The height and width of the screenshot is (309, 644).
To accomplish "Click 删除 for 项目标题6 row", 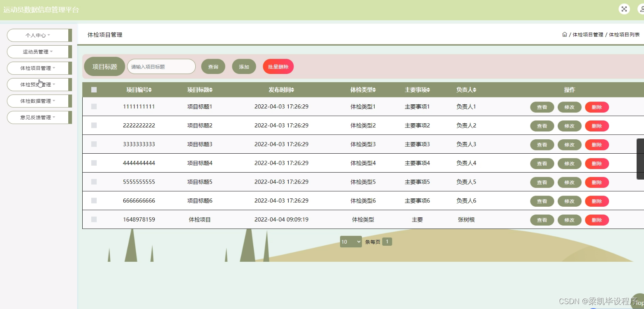I will tap(597, 201).
